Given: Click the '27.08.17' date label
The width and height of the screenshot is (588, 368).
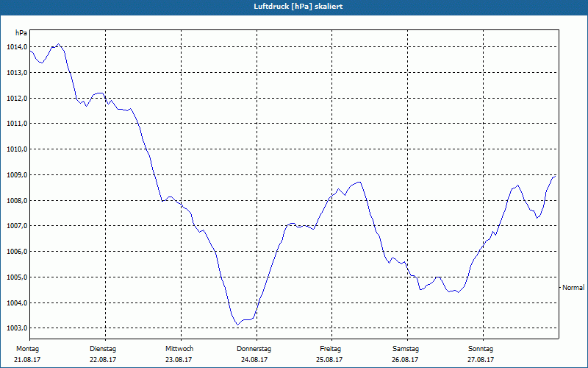Looking at the screenshot, I should [x=481, y=360].
